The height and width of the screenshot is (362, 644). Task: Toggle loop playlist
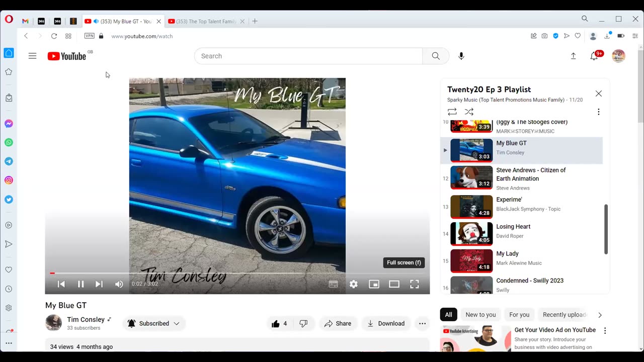(452, 112)
